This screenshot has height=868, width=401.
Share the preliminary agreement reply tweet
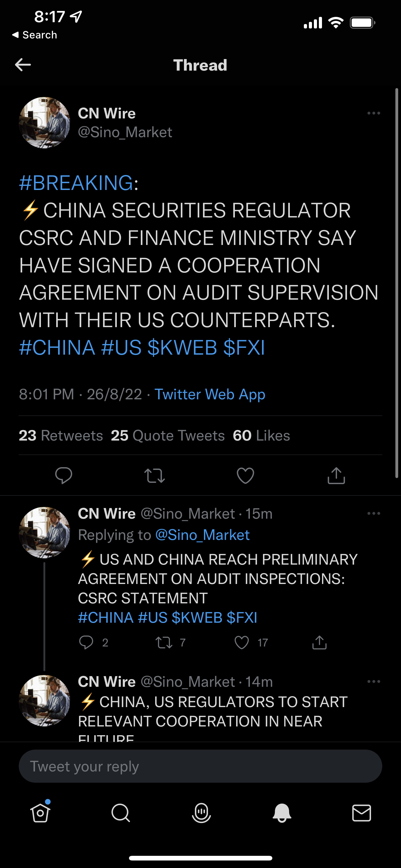[x=319, y=643]
